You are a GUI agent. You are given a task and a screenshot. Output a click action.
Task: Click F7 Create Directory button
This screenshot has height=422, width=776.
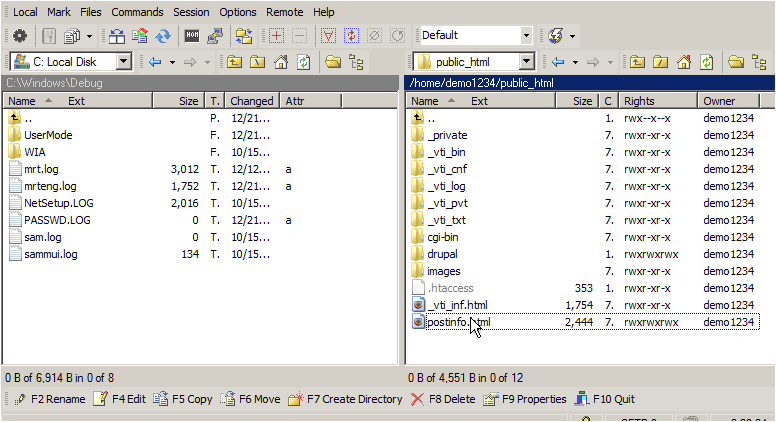tap(345, 399)
